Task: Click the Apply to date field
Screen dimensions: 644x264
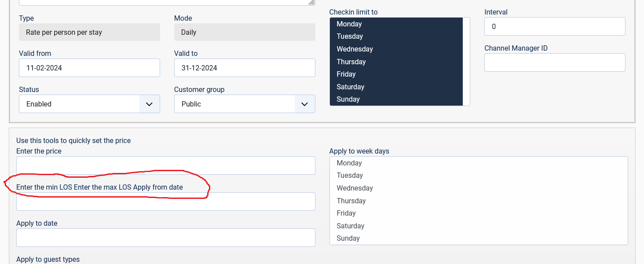Action: (166, 238)
